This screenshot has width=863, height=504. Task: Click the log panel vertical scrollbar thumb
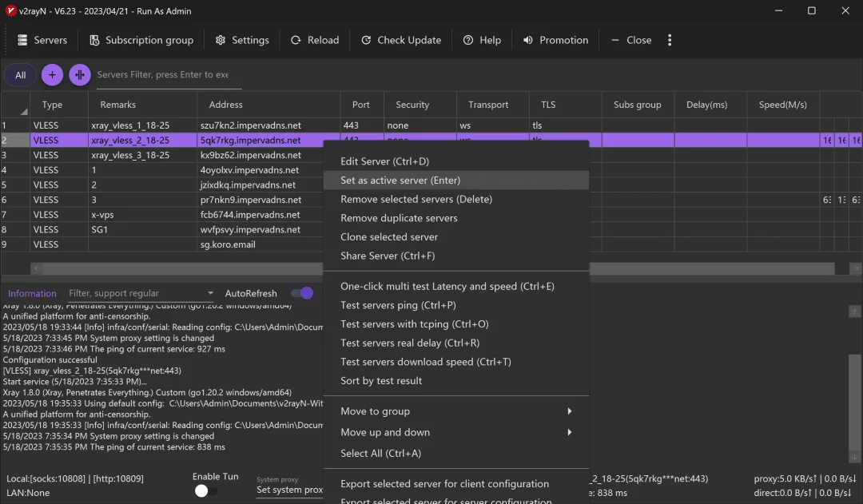tap(854, 403)
